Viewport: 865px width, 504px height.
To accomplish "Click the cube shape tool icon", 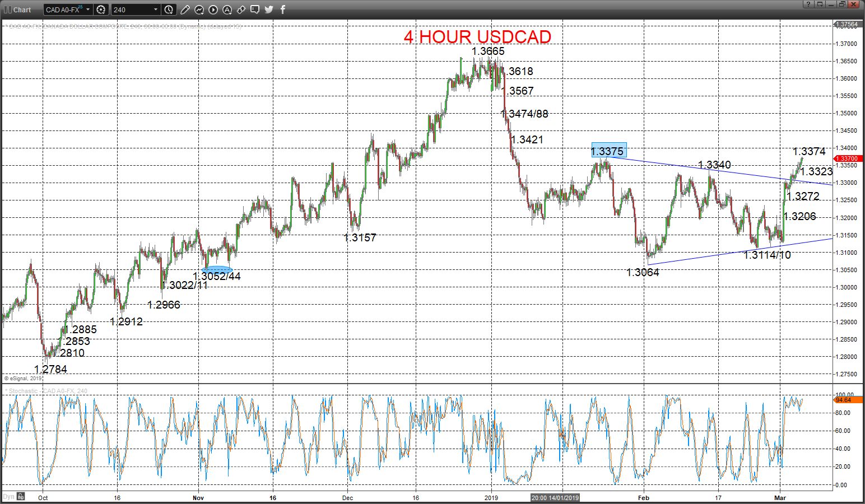I will click(241, 10).
